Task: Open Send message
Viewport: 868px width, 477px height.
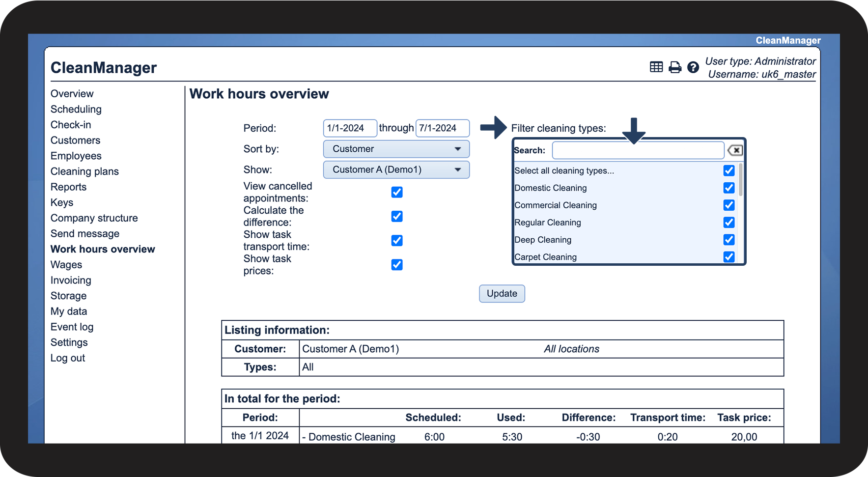Action: (85, 233)
